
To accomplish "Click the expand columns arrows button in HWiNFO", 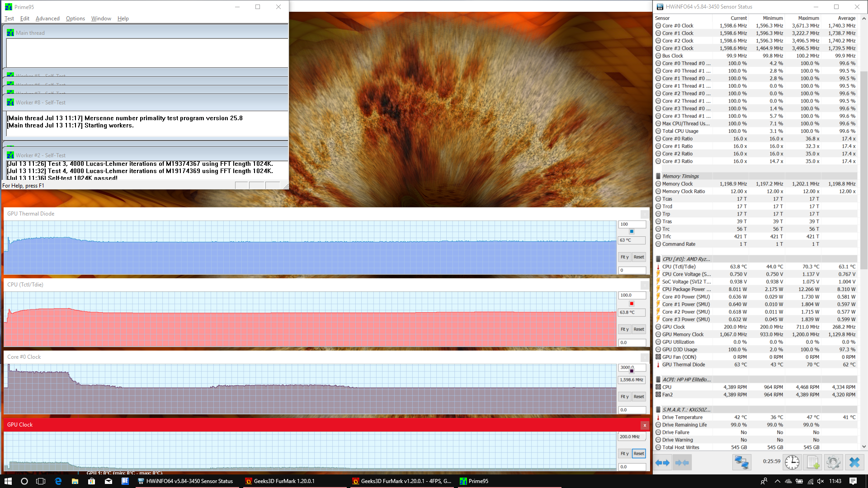I will point(663,462).
